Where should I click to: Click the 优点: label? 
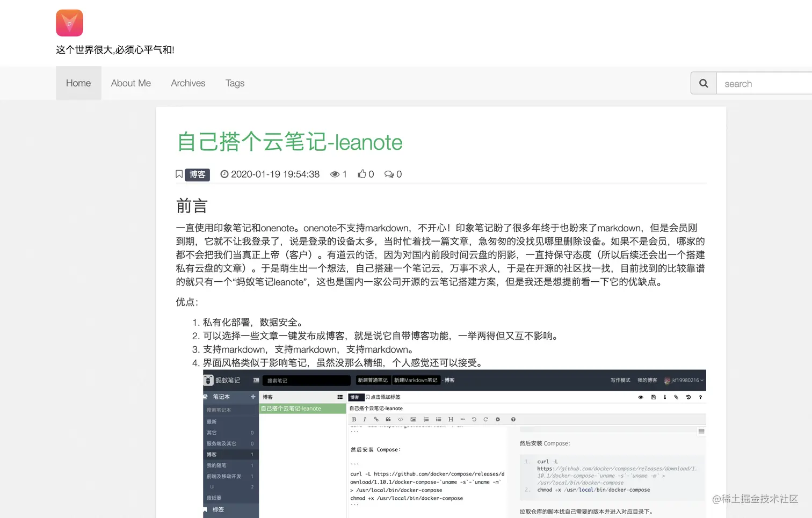tap(187, 302)
